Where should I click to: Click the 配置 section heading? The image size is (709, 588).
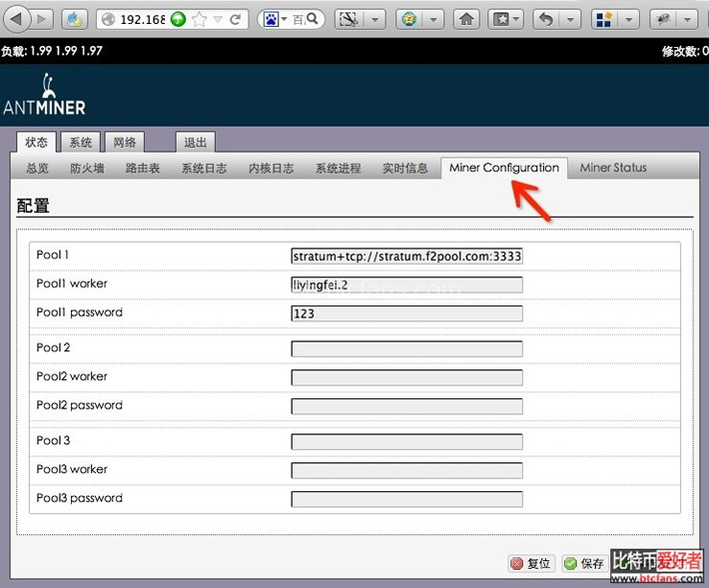33,206
